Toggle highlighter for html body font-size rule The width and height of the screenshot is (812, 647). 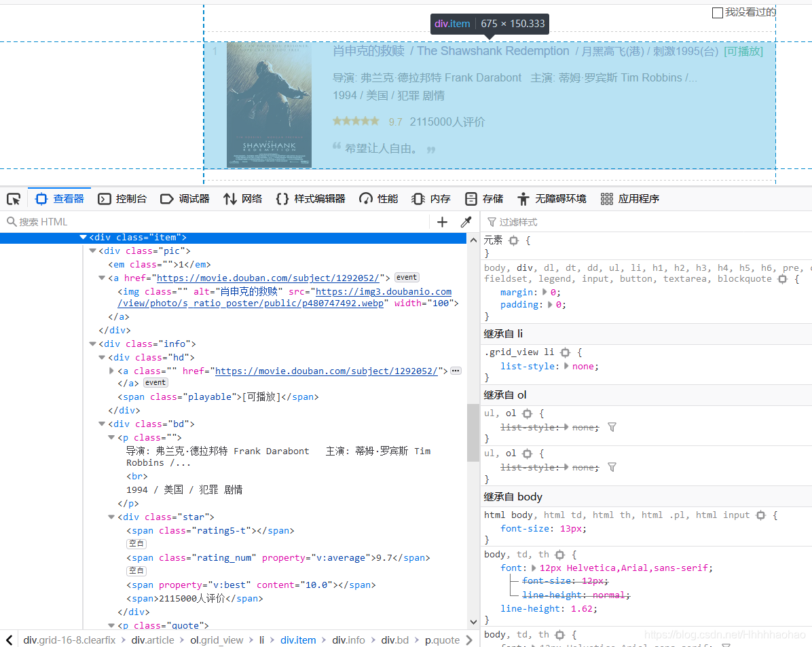[760, 515]
